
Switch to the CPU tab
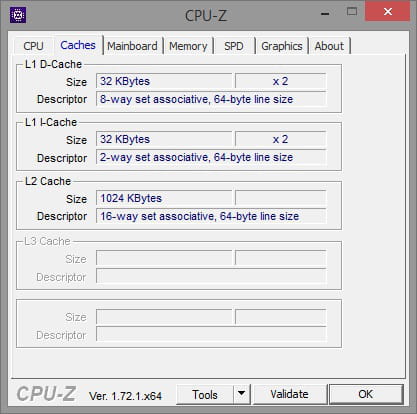[33, 46]
